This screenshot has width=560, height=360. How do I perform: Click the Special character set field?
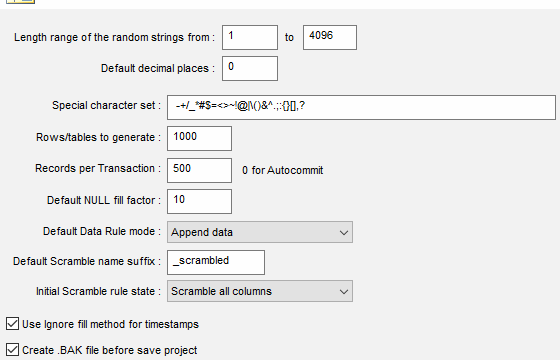tap(361, 108)
